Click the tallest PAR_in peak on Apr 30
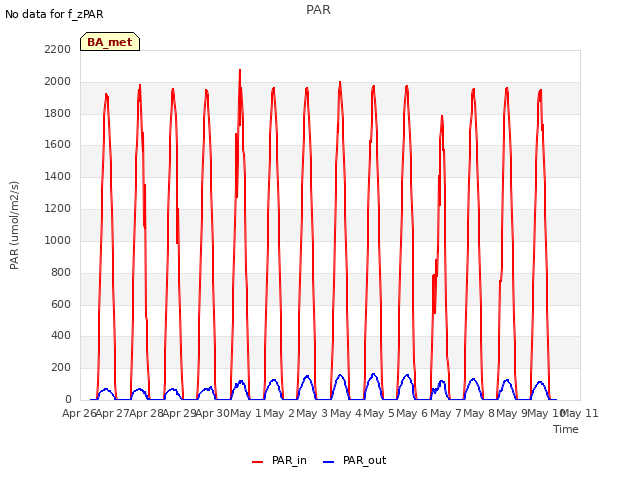640x480 pixels. pos(240,70)
